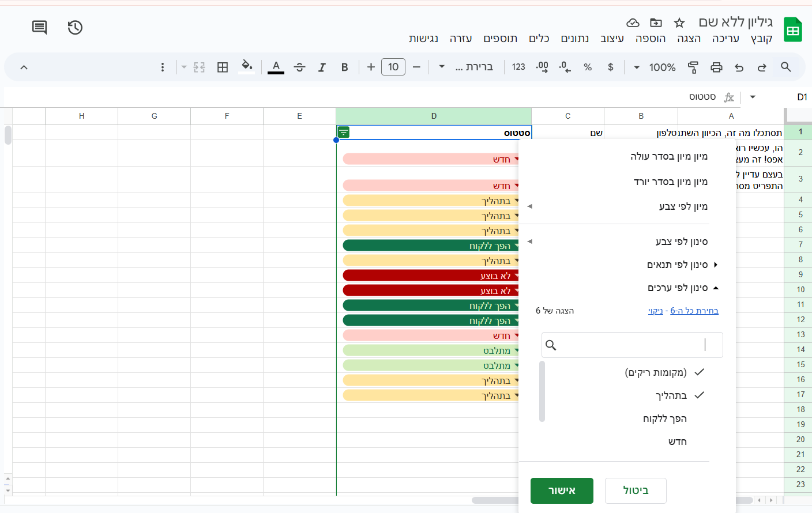The width and height of the screenshot is (812, 513).
Task: Click the text color button
Action: tap(276, 67)
